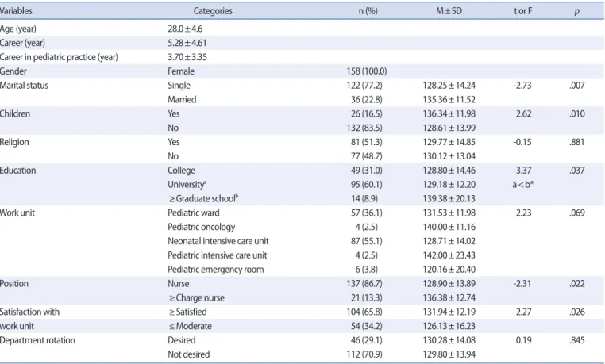This screenshot has height=364, width=605.
Task: Click the '87 (55.1)' cell
Action: (x=367, y=241)
